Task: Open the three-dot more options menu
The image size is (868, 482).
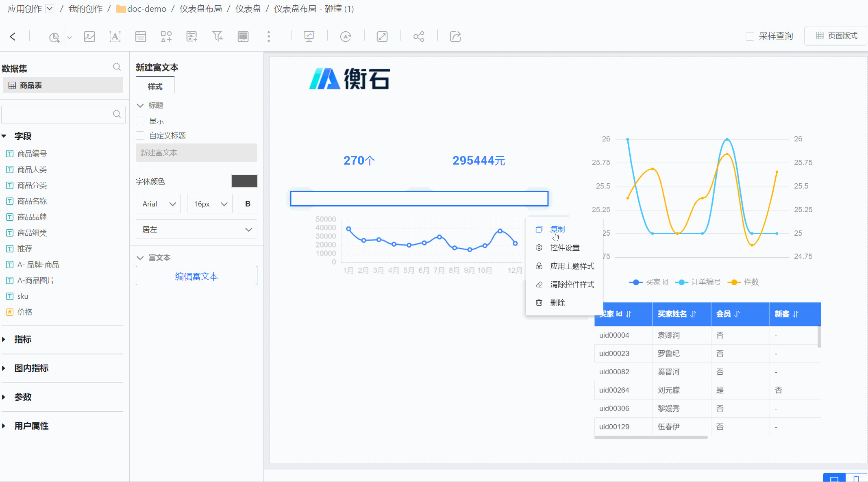Action: 269,37
